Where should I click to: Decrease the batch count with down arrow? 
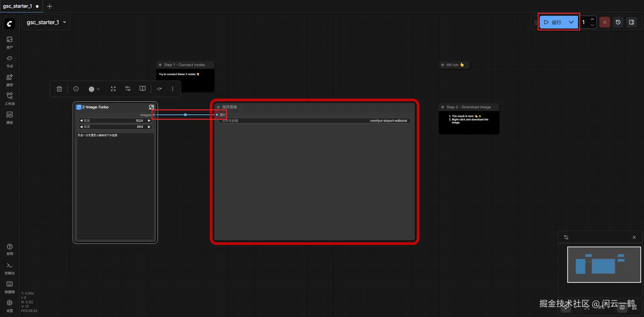point(592,25)
